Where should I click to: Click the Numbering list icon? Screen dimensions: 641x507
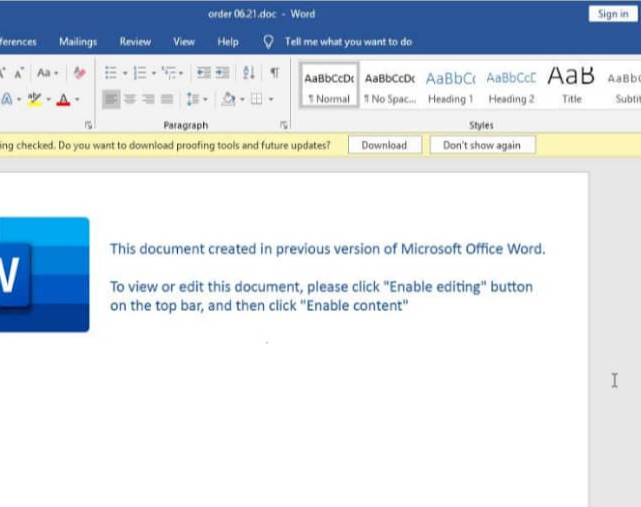pos(139,73)
